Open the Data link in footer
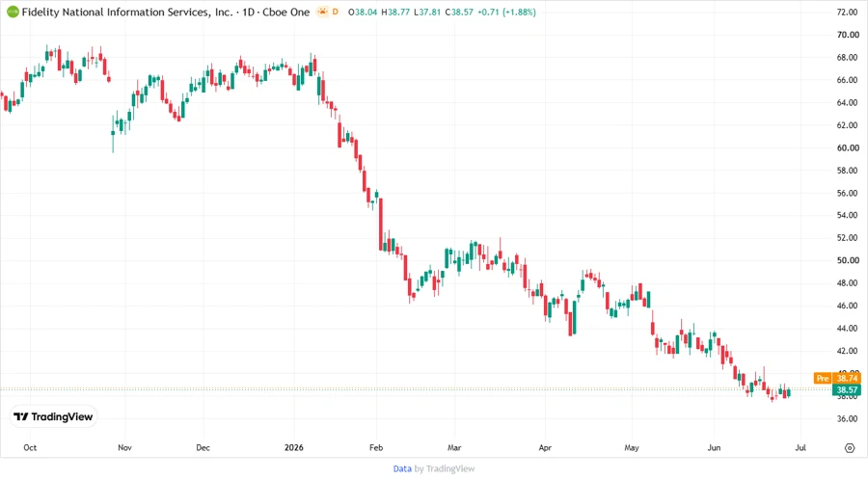 click(x=402, y=468)
